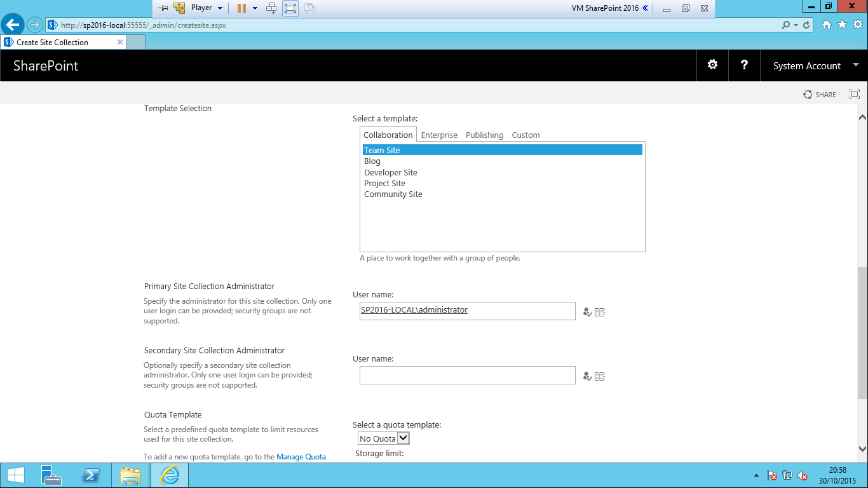Viewport: 868px width, 488px height.
Task: Toggle VM full screen mode icon
Action: [x=290, y=8]
